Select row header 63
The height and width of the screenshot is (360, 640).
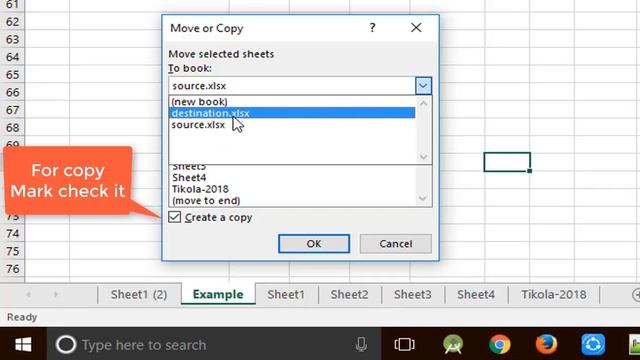12,40
